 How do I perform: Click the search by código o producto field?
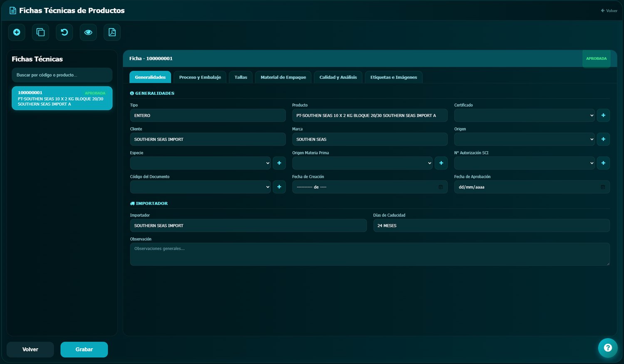(x=62, y=75)
